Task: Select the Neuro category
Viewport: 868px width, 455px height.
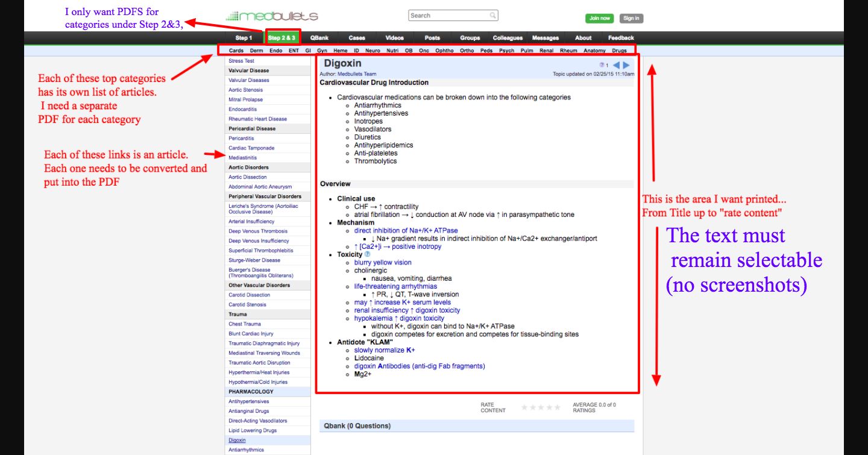Action: coord(373,51)
